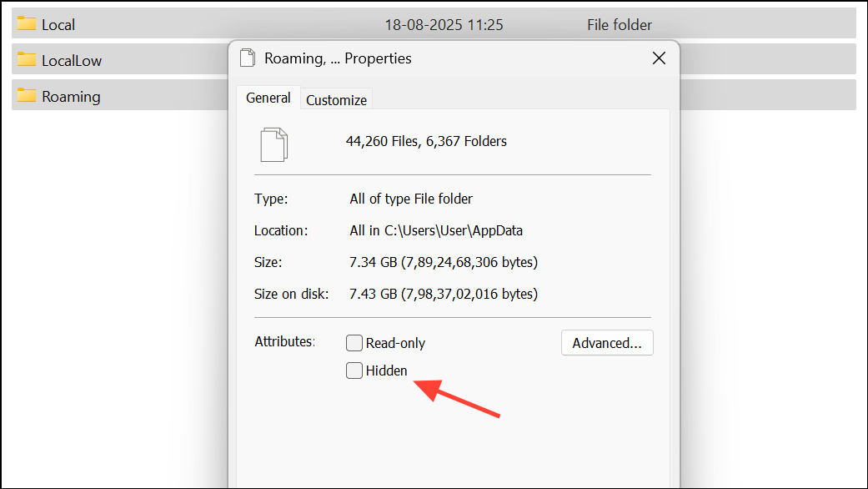
Task: Select the Local folder row
Action: point(125,24)
